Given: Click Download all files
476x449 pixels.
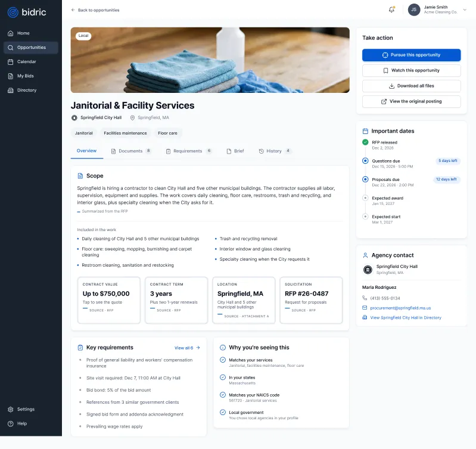Looking at the screenshot, I should 411,86.
